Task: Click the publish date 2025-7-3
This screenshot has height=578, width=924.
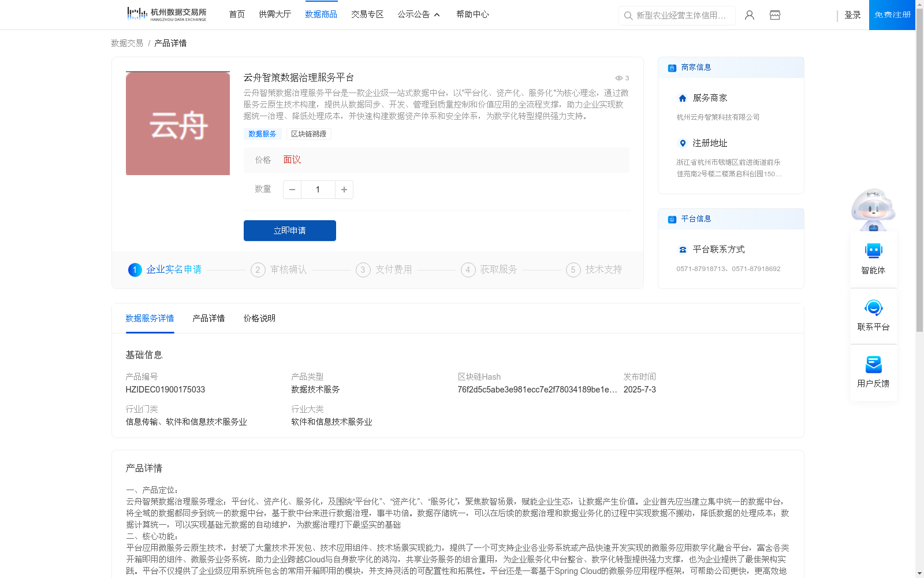Action: [x=640, y=390]
